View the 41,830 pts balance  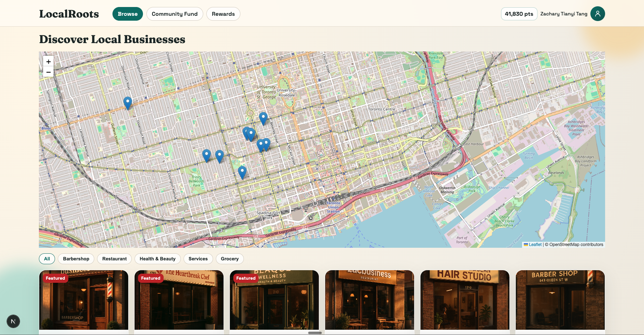coord(519,14)
